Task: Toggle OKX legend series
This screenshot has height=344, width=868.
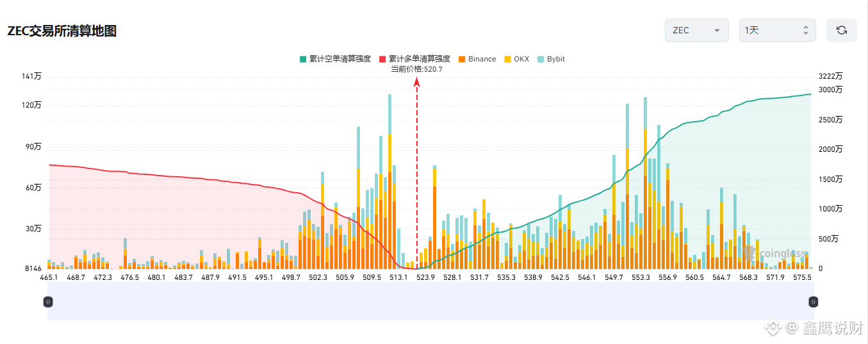Action: 517,59
